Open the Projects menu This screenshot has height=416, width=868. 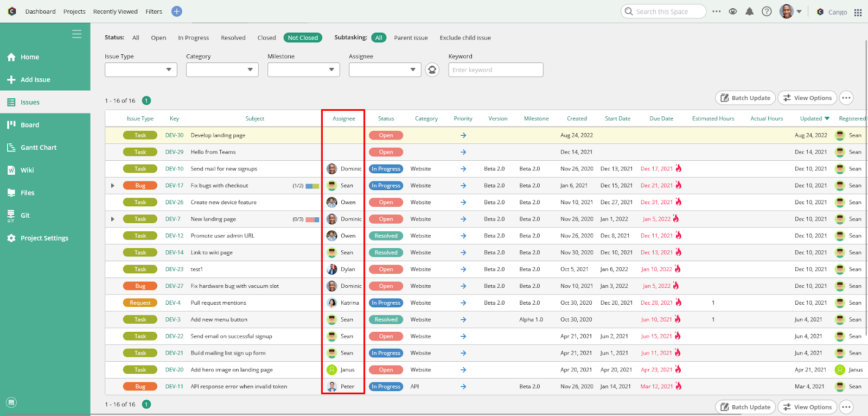pos(74,11)
